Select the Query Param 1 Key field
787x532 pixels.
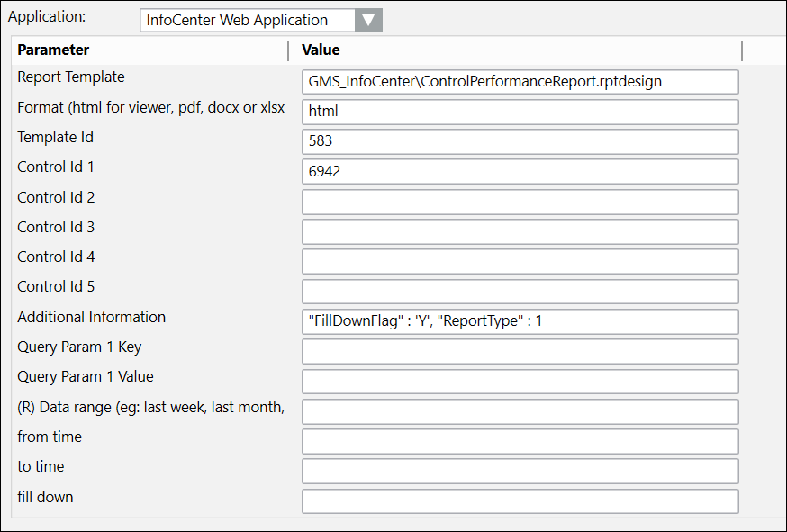coord(520,351)
